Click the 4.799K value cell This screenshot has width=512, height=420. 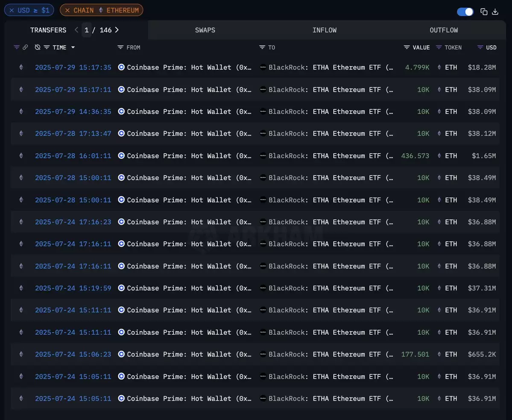(417, 67)
